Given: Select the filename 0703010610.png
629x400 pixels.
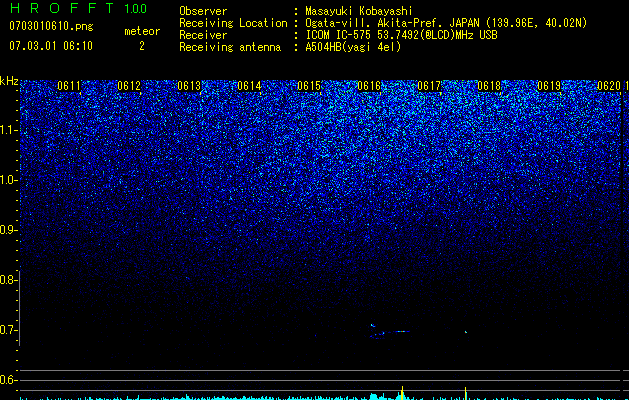Looking at the screenshot, I should (x=51, y=26).
